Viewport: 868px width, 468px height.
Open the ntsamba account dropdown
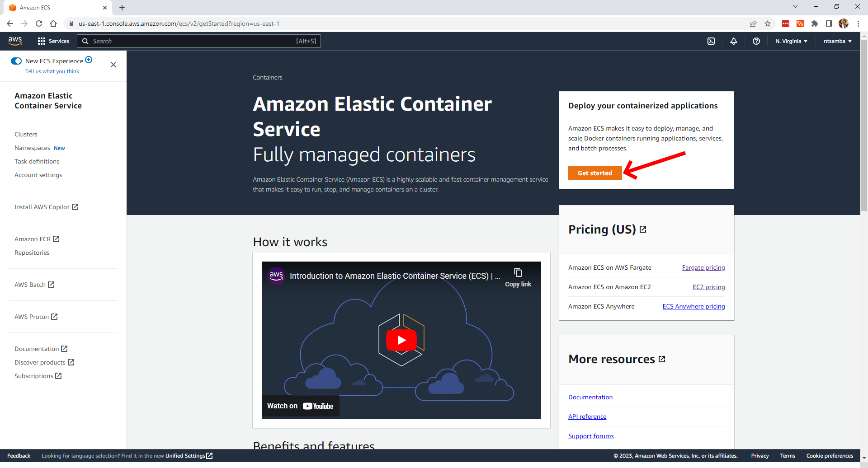coord(838,41)
